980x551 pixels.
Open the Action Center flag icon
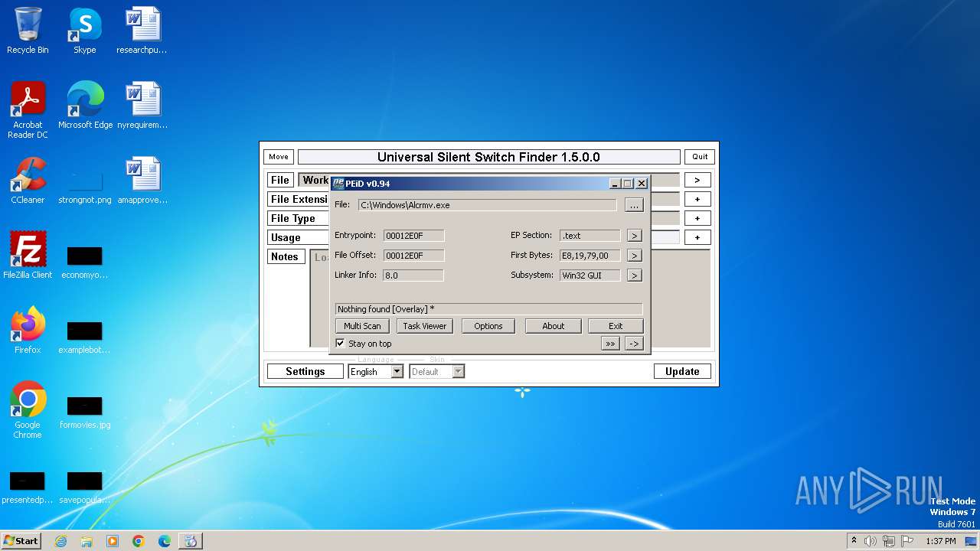point(907,541)
